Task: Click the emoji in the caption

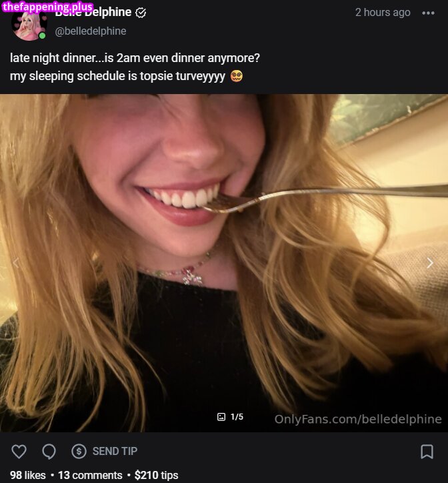Action: [237, 75]
